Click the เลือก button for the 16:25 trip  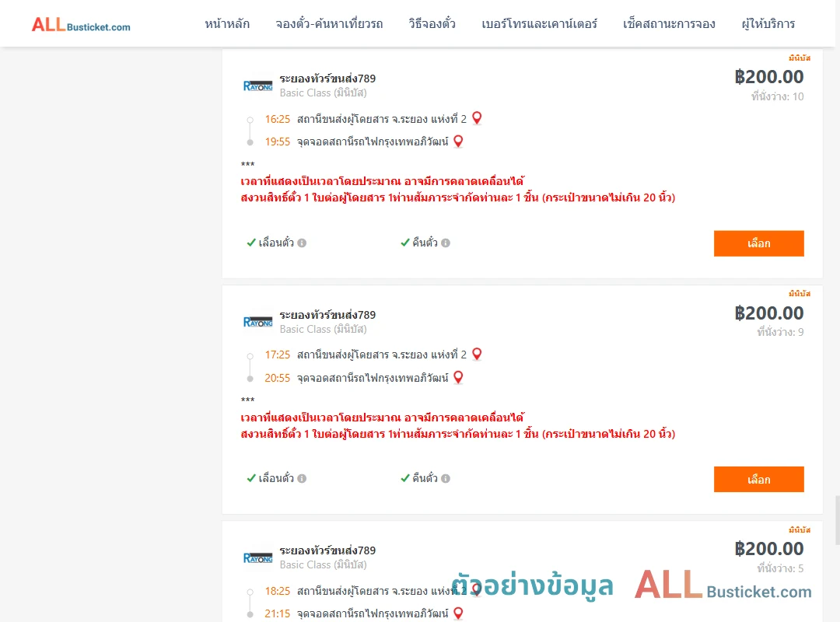(758, 243)
